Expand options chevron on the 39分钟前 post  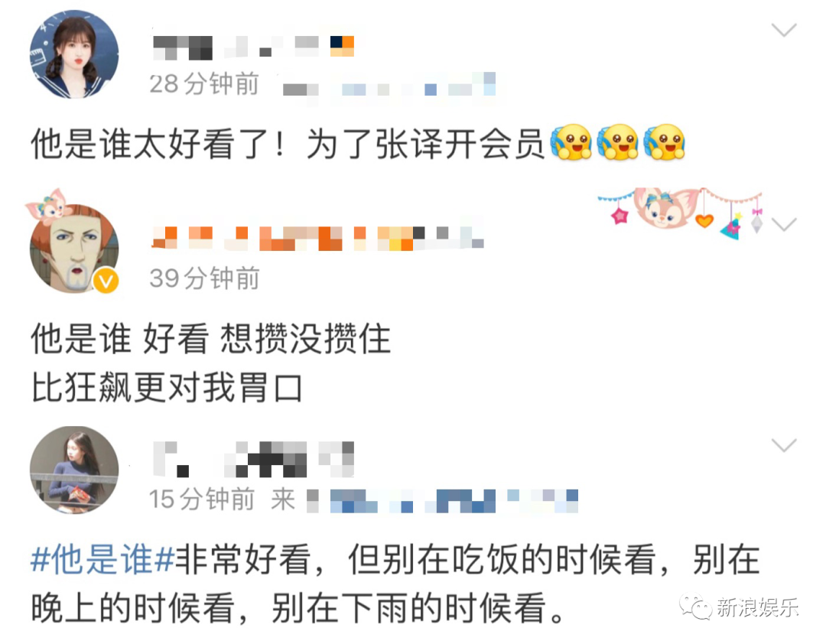(x=784, y=225)
